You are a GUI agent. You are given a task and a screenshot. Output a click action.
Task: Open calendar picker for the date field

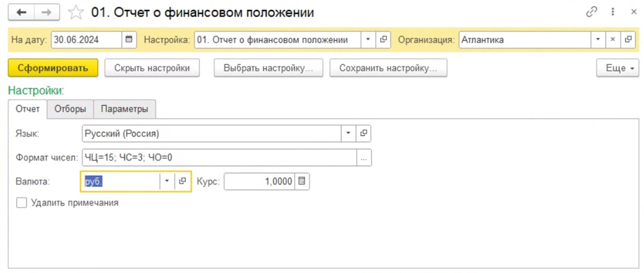pyautogui.click(x=129, y=40)
